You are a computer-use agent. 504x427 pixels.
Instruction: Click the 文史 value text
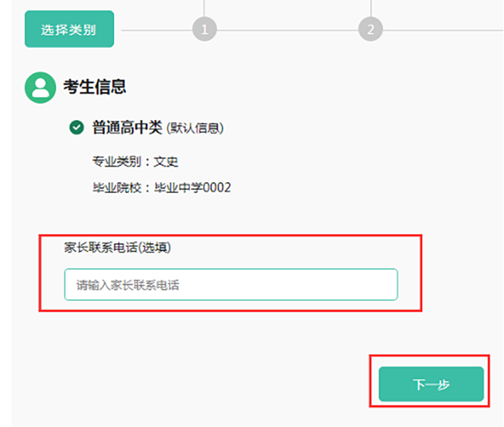coord(166,162)
